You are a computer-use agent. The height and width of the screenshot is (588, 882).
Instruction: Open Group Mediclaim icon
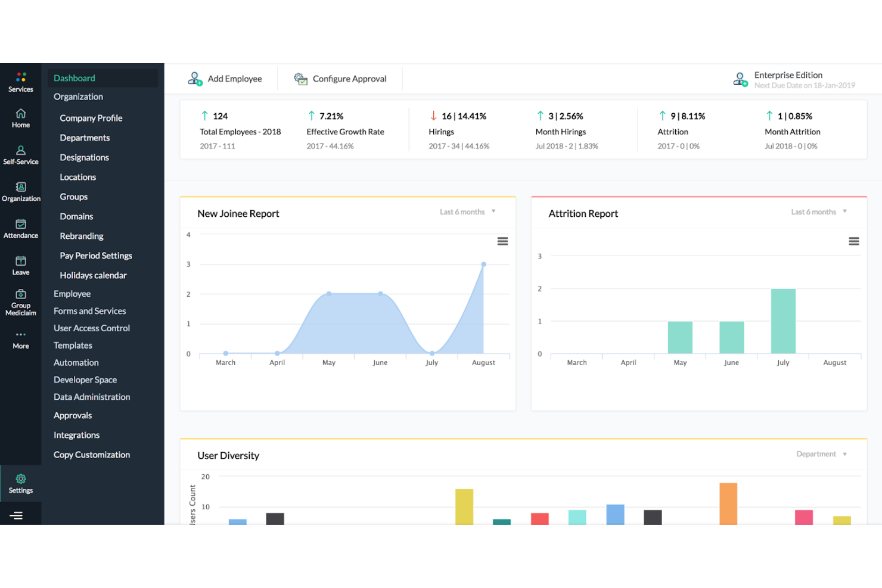21,294
